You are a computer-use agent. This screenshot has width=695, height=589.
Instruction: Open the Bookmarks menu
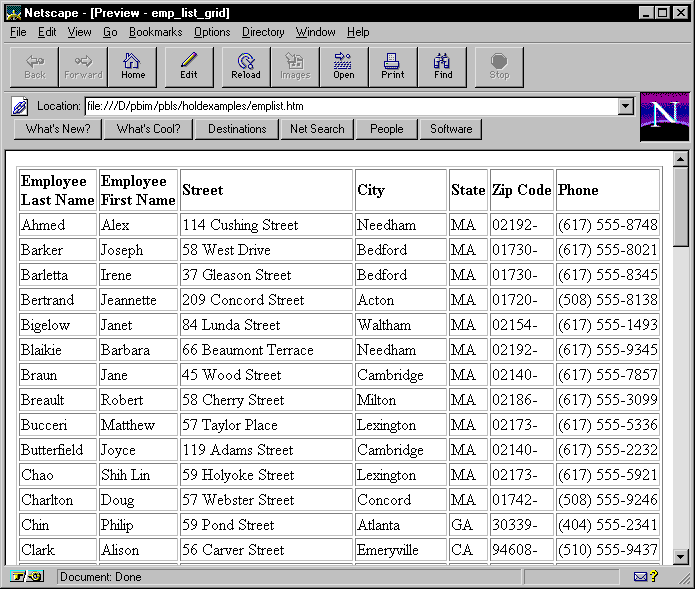click(156, 32)
